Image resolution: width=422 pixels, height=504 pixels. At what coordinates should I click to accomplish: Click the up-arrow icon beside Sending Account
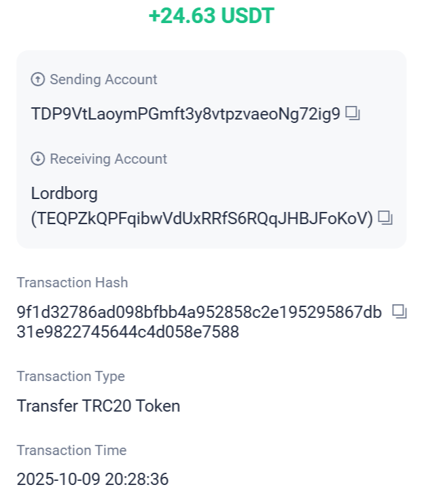click(x=38, y=79)
